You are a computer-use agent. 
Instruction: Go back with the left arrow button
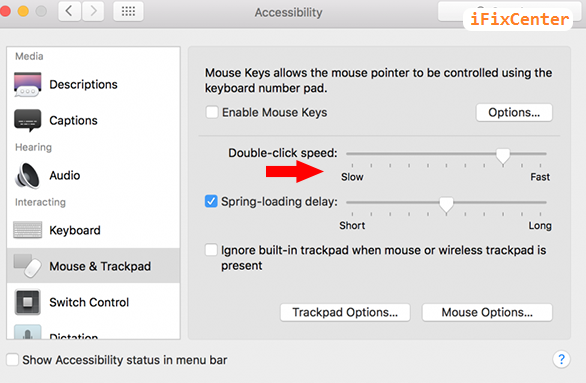[70, 12]
